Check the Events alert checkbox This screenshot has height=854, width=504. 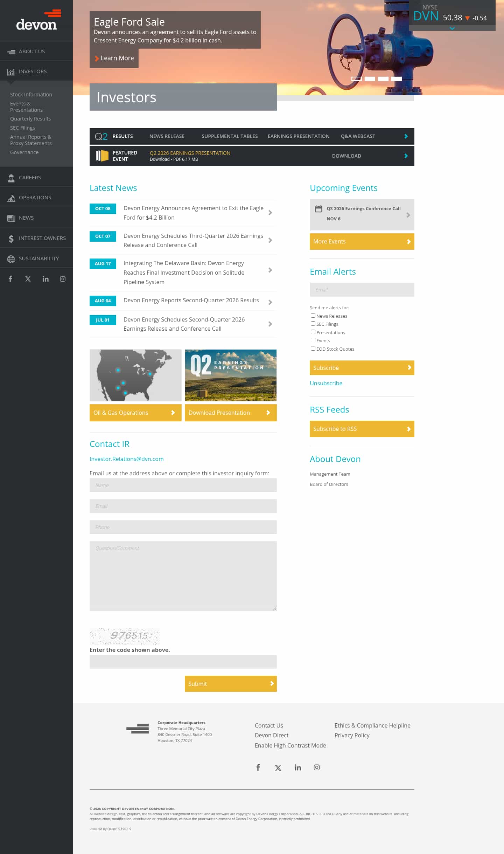tap(313, 340)
